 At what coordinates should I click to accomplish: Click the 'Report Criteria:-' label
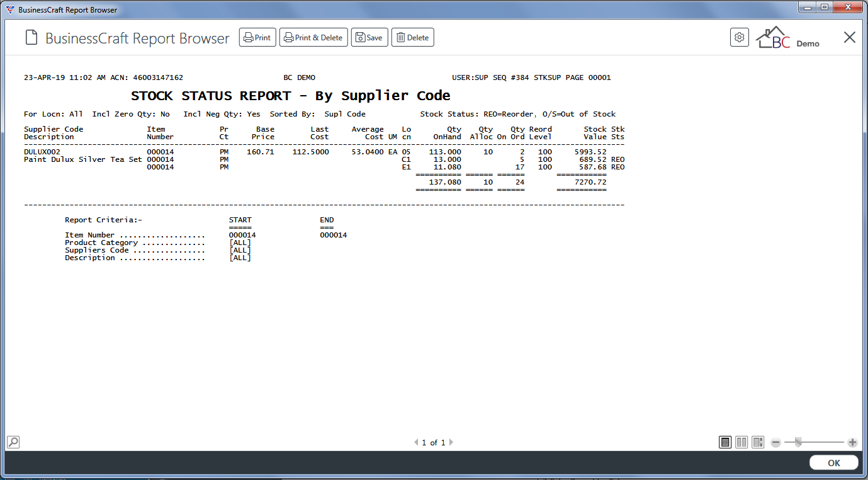[104, 220]
